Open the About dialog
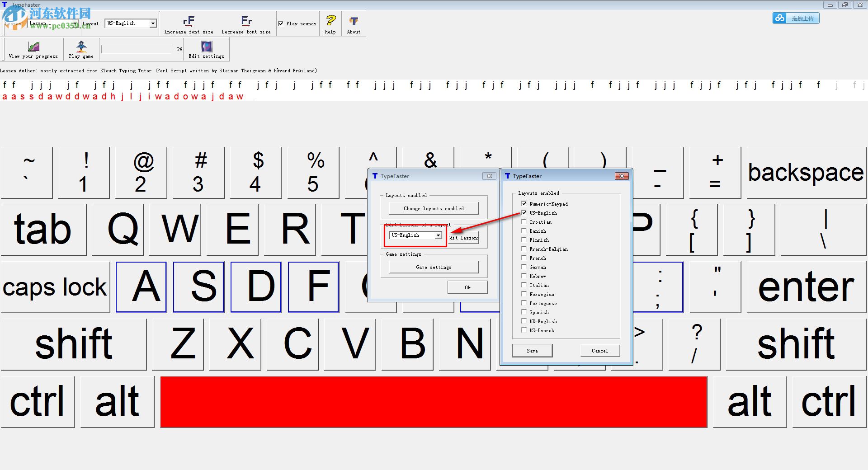 (x=353, y=23)
